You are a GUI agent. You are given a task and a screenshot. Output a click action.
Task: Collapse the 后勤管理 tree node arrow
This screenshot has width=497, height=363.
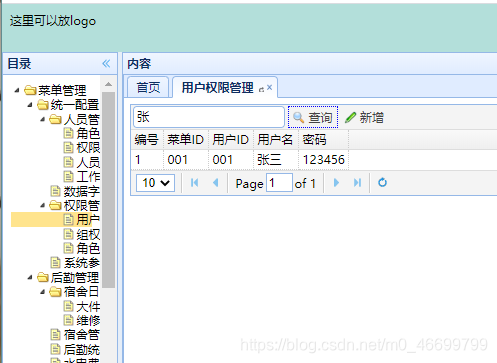point(30,277)
